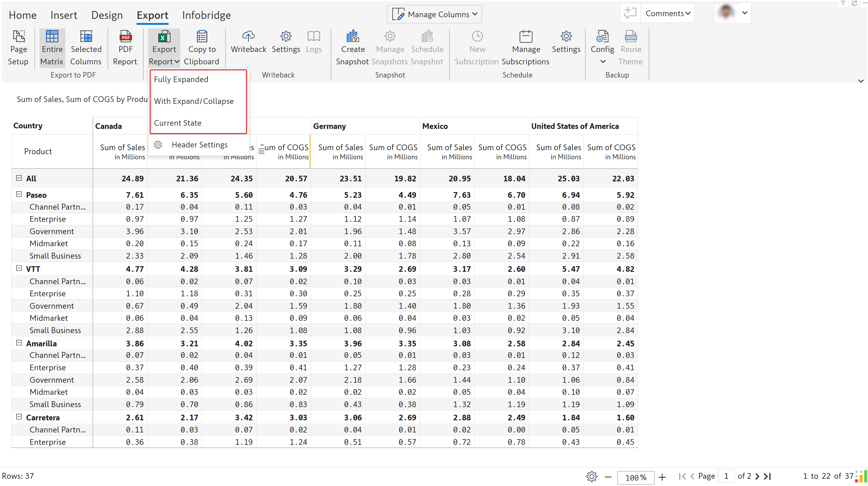Go to the next page arrow
Viewport: 868px width, 486px height.
(x=757, y=476)
